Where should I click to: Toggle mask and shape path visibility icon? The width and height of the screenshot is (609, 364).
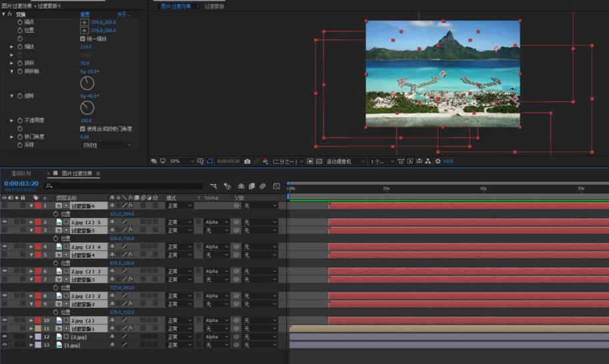click(x=209, y=161)
